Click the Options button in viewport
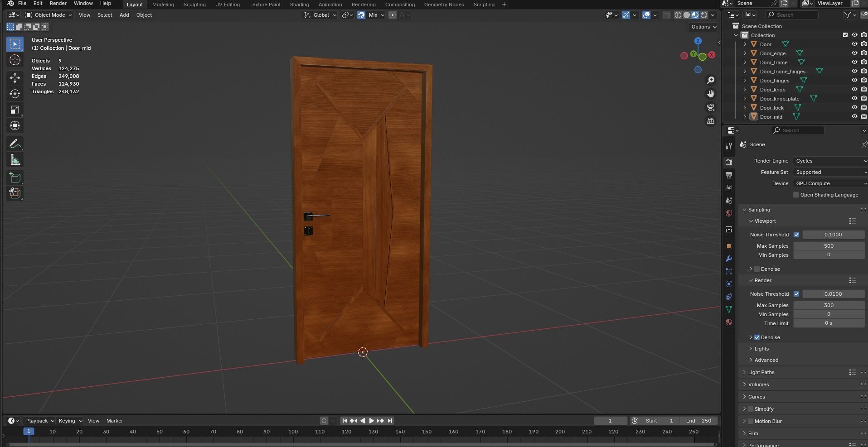Image resolution: width=868 pixels, height=447 pixels. click(703, 27)
